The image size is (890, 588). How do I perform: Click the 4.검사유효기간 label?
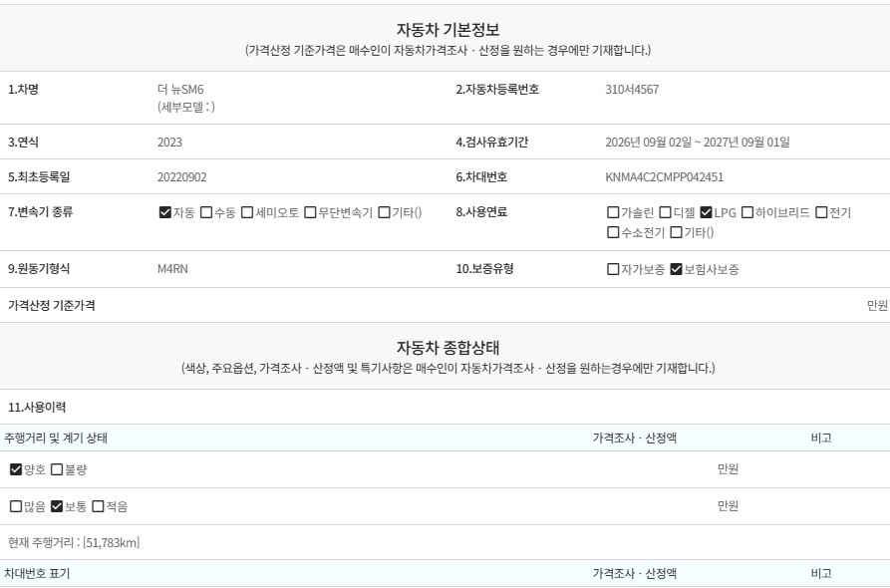pyautogui.click(x=492, y=142)
